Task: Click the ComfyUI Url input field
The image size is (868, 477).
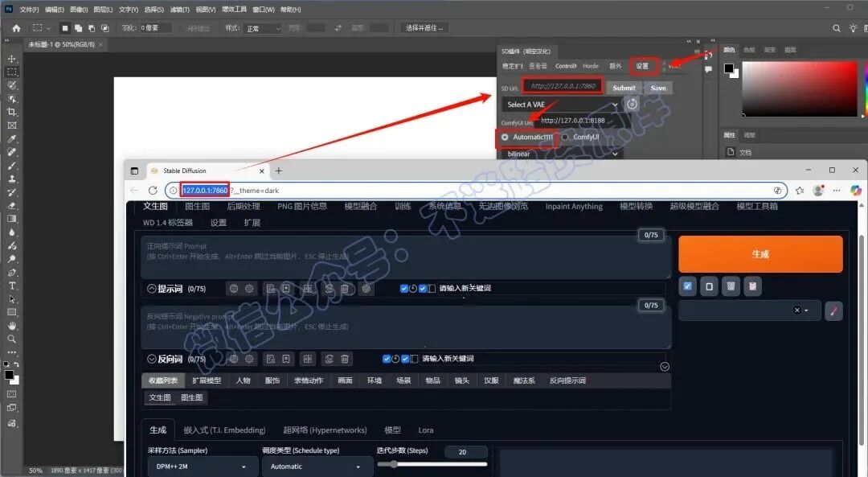Action: pos(577,120)
